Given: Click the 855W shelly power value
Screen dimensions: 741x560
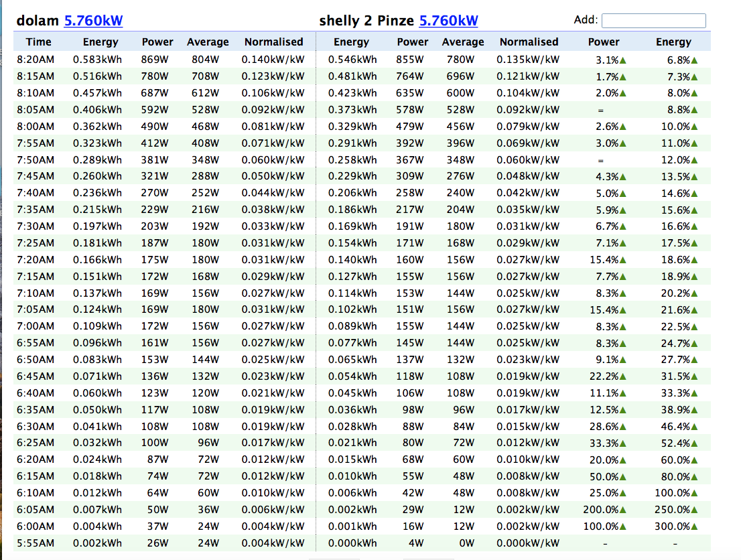Looking at the screenshot, I should [x=410, y=60].
